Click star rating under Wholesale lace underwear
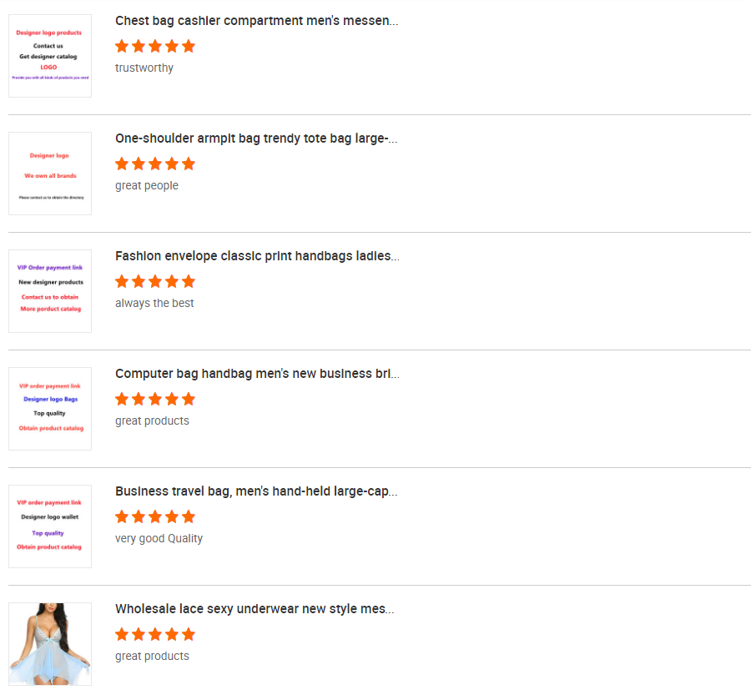 tap(155, 634)
